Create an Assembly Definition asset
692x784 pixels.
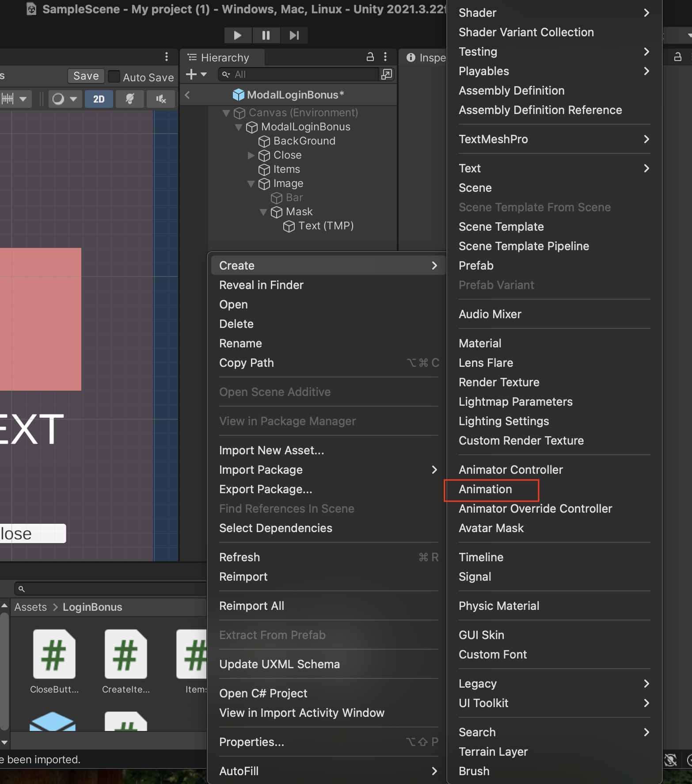point(554,91)
